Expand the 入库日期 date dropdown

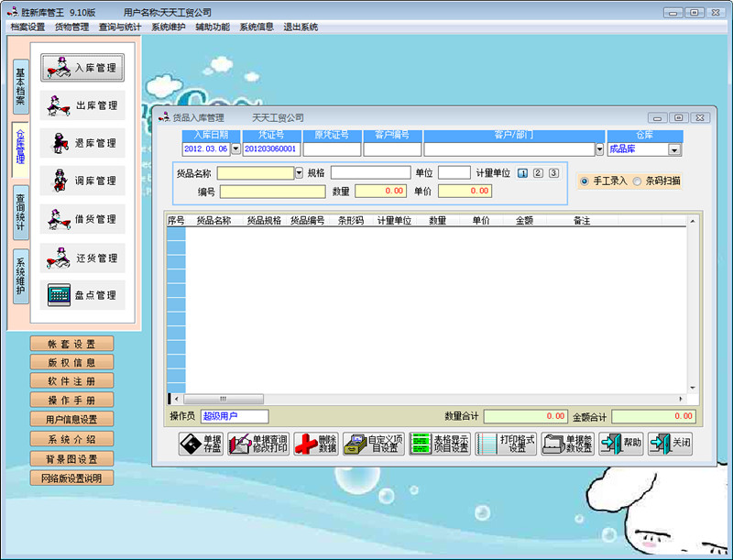tap(235, 148)
